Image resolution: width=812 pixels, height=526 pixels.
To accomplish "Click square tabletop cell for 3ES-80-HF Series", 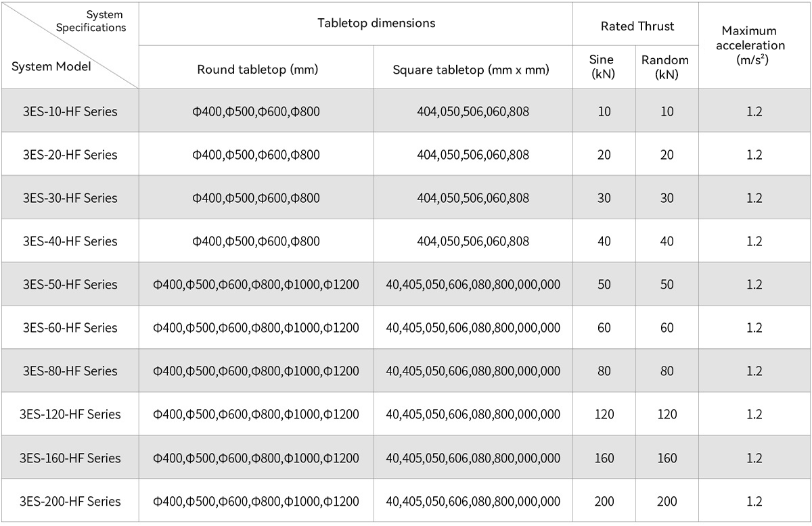I will point(473,370).
